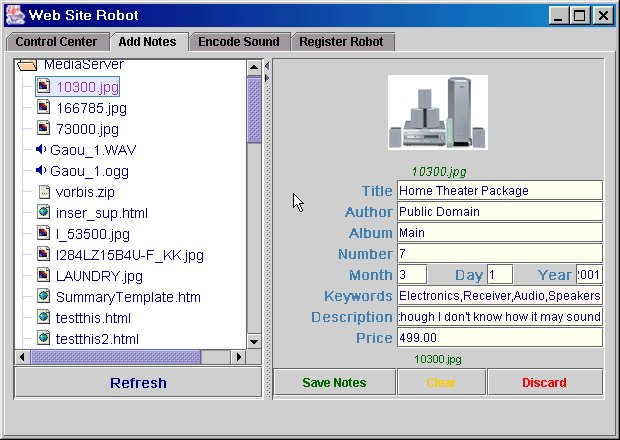Screen dimensions: 620x440
Task: Click the image icon beside 10300.jpg
Action: [x=43, y=86]
